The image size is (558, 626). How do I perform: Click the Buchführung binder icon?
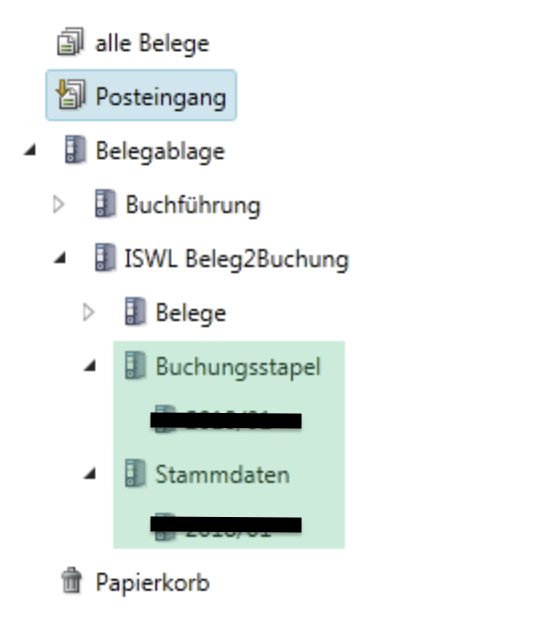105,203
